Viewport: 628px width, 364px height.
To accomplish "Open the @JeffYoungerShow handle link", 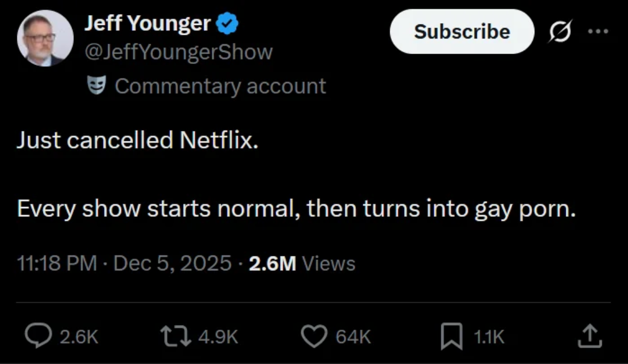I will coord(179,52).
